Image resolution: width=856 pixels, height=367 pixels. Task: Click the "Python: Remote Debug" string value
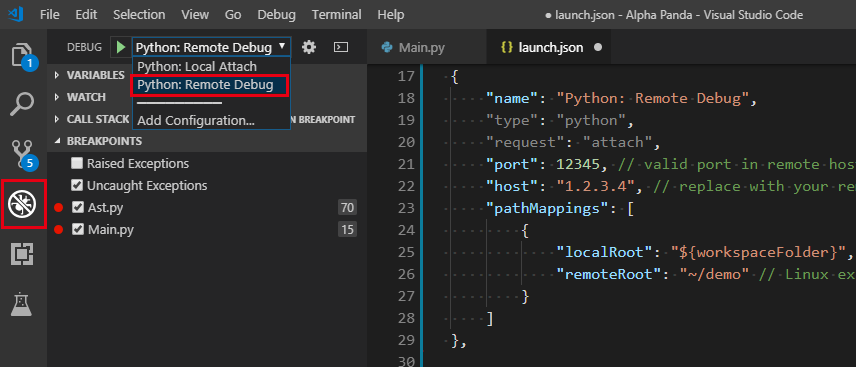pyautogui.click(x=652, y=98)
